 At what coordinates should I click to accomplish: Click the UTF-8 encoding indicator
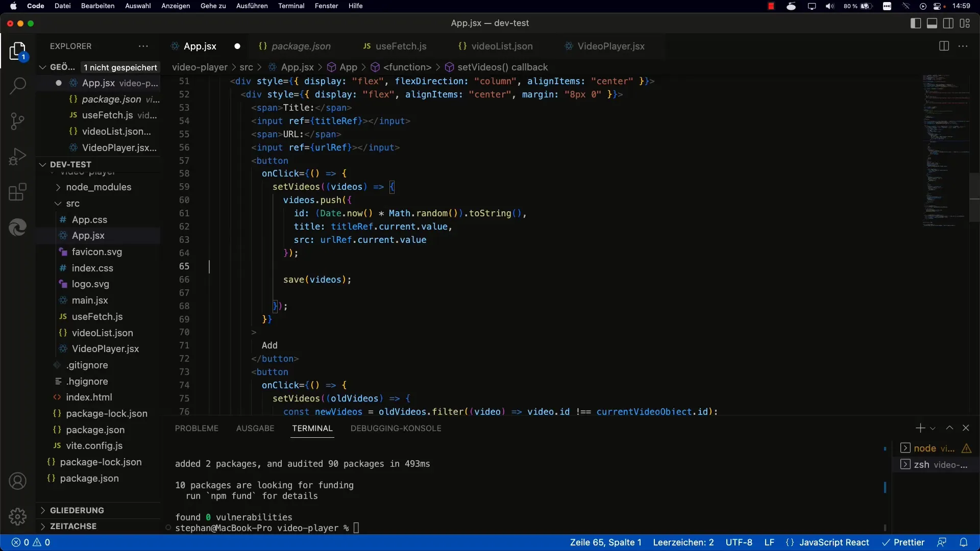click(739, 542)
